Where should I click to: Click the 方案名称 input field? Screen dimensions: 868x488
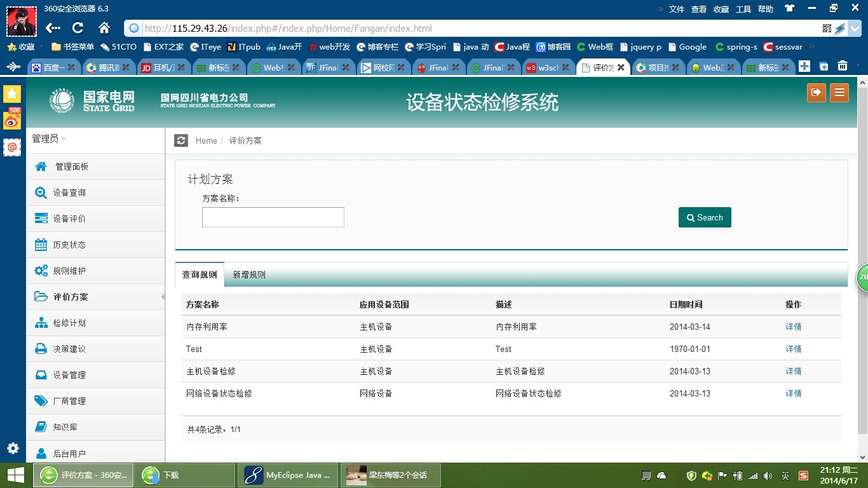tap(273, 217)
